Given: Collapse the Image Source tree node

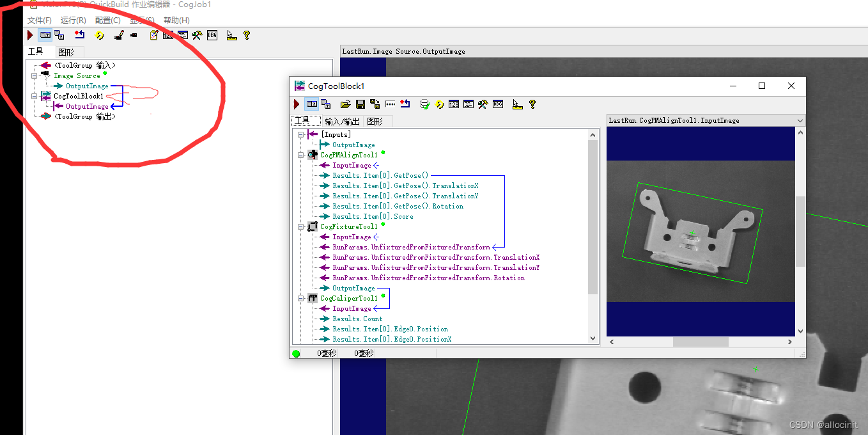Looking at the screenshot, I should tap(35, 75).
